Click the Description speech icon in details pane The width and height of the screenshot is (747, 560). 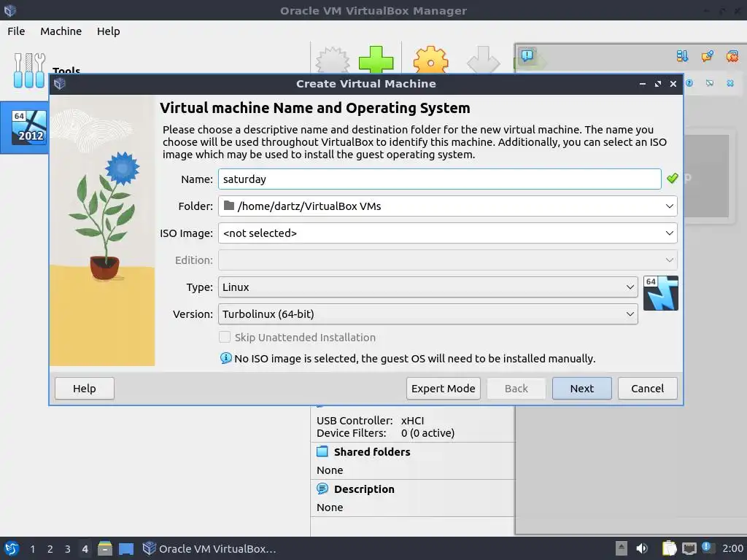click(x=322, y=489)
